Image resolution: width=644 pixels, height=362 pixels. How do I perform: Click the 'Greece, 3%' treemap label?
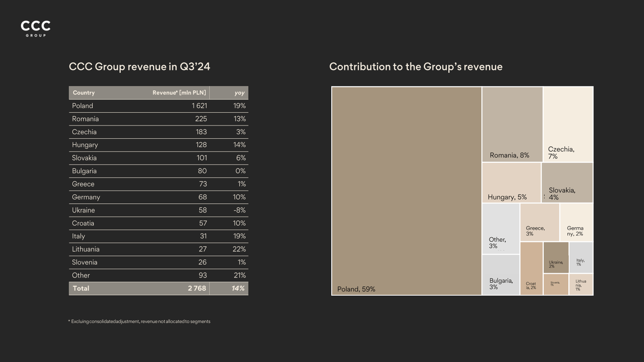535,231
